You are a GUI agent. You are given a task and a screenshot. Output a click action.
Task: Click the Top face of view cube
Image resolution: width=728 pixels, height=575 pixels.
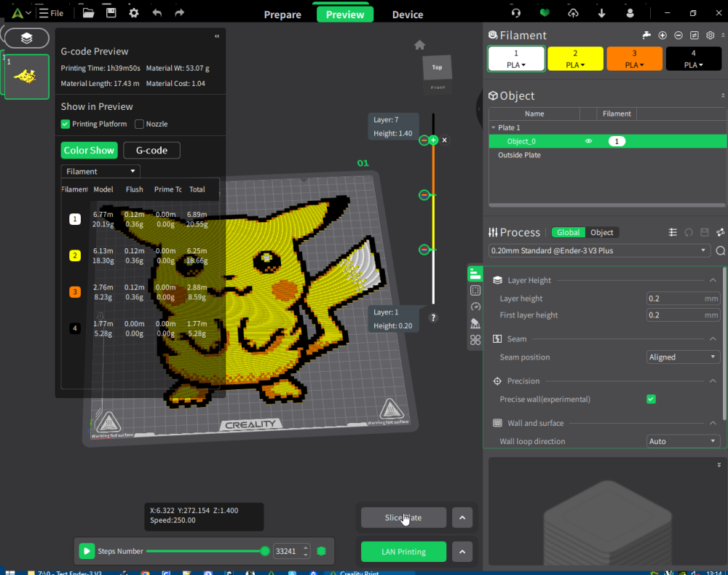click(437, 68)
